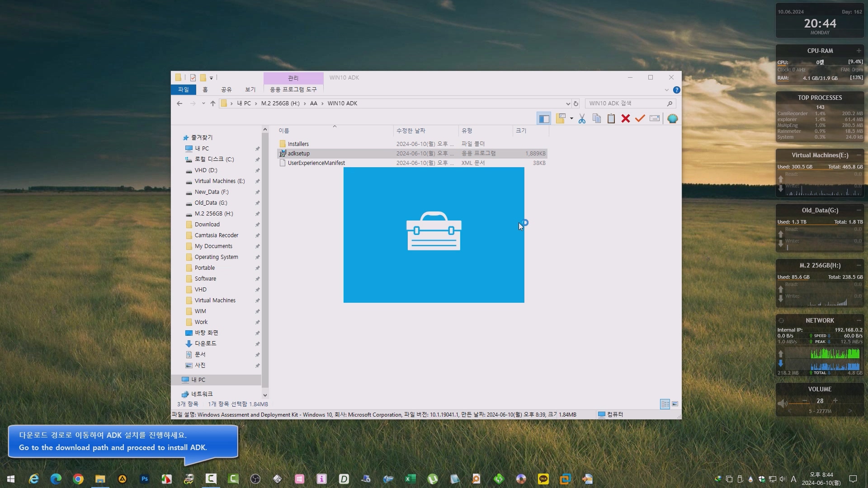Screen dimensions: 868x488
Task: Click the Copy icon in toolbar
Action: 597,118
